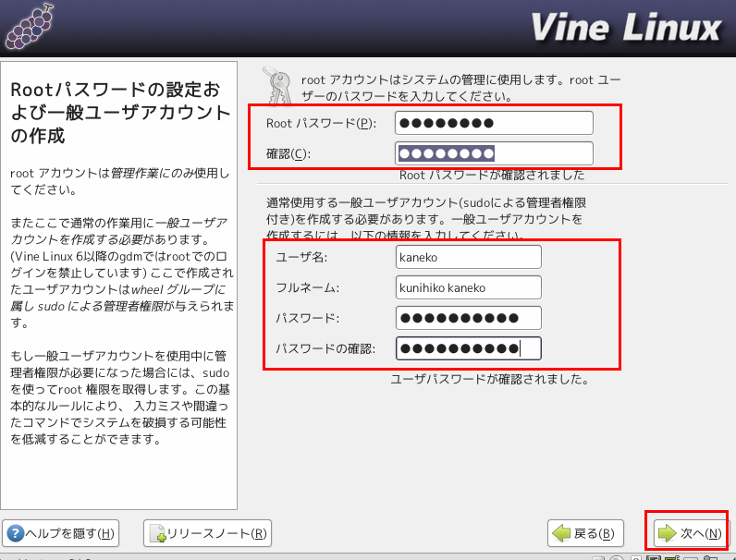Go back with the 戻る(B) button
The height and width of the screenshot is (560, 736).
click(585, 533)
